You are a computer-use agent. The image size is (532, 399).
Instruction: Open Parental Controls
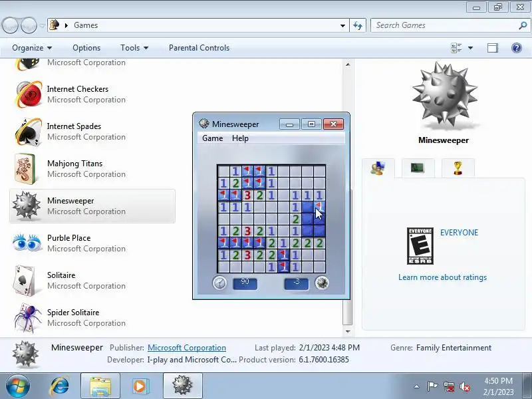tap(199, 48)
